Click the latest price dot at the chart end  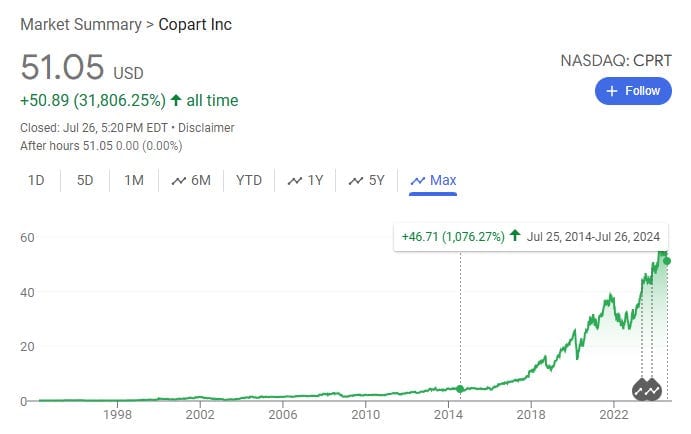point(667,261)
